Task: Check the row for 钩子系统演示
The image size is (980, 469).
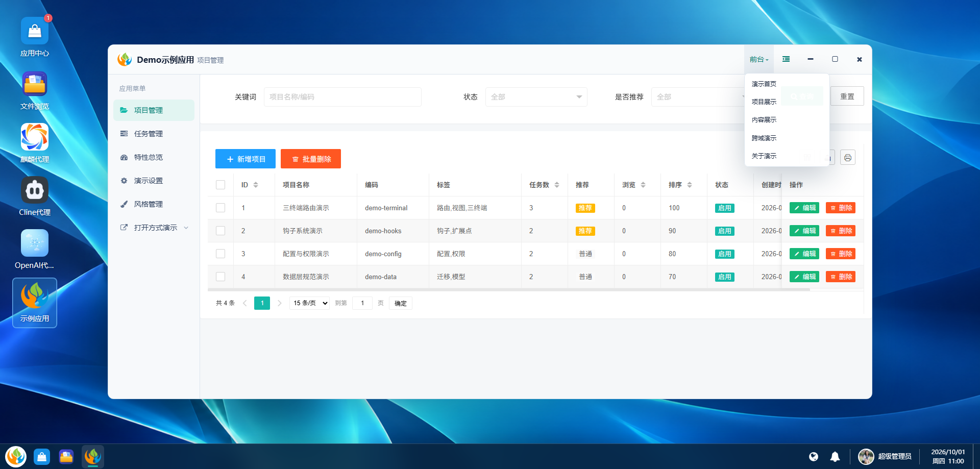Action: [x=220, y=231]
